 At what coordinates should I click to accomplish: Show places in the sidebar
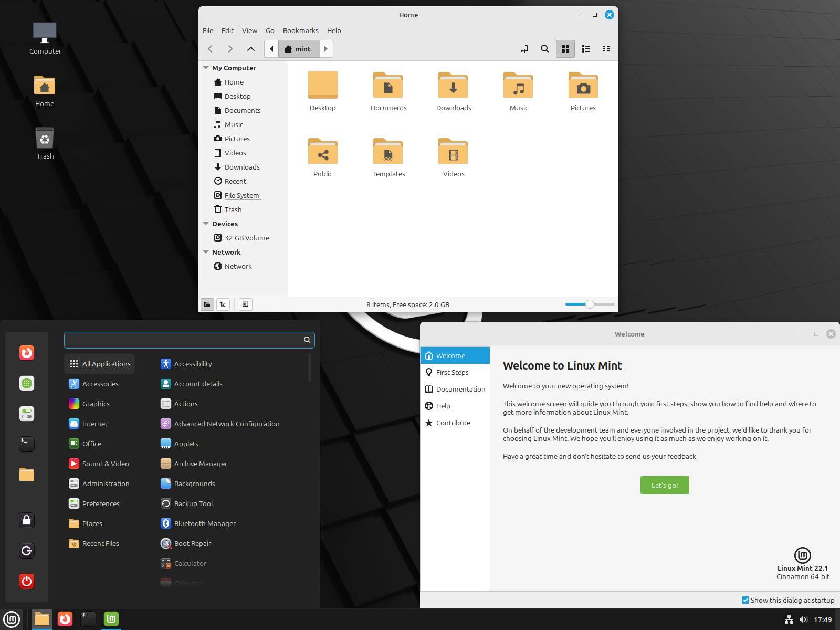pos(207,304)
